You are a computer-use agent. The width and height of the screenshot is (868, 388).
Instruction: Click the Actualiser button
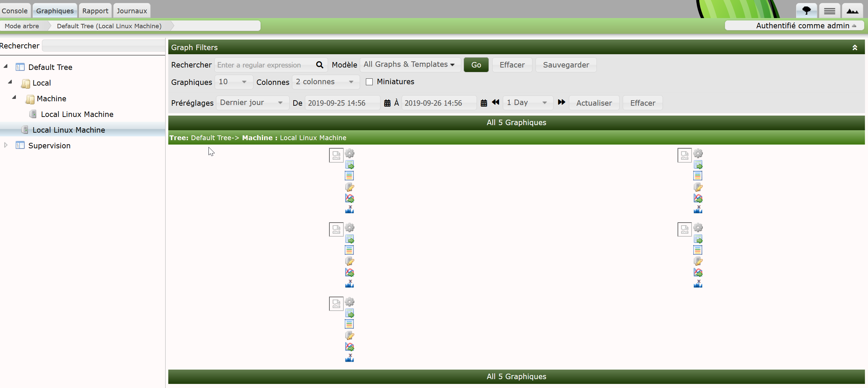[594, 103]
